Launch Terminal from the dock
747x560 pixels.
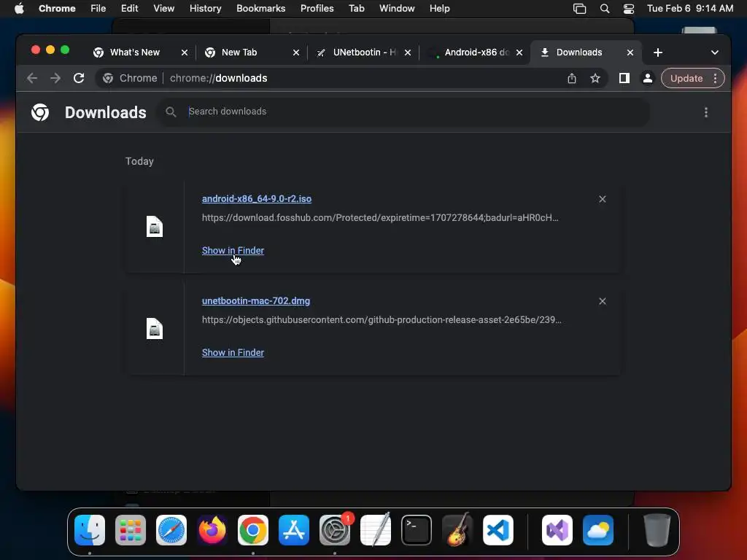point(417,530)
